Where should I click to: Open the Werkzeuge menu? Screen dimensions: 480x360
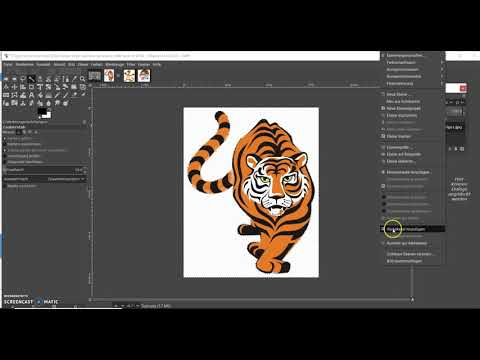coord(115,64)
